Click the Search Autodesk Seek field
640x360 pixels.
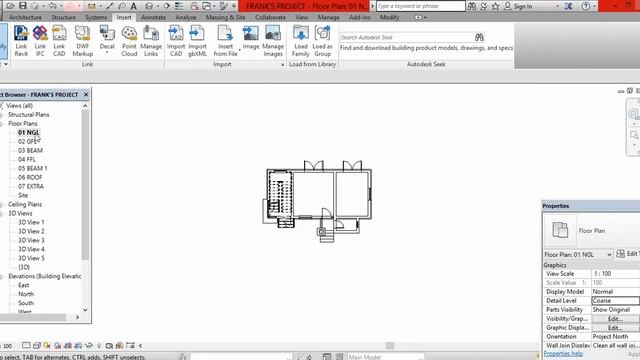407,37
